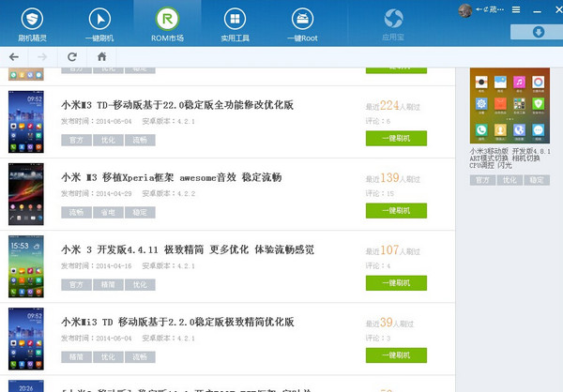Minimize the 刷机精灵 window
The height and width of the screenshot is (392, 563).
tap(537, 11)
